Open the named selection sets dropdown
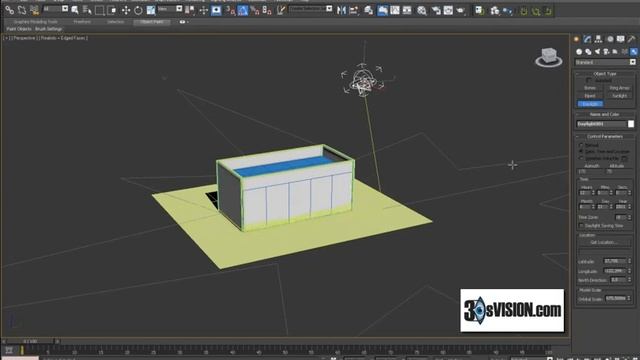 tap(311, 9)
